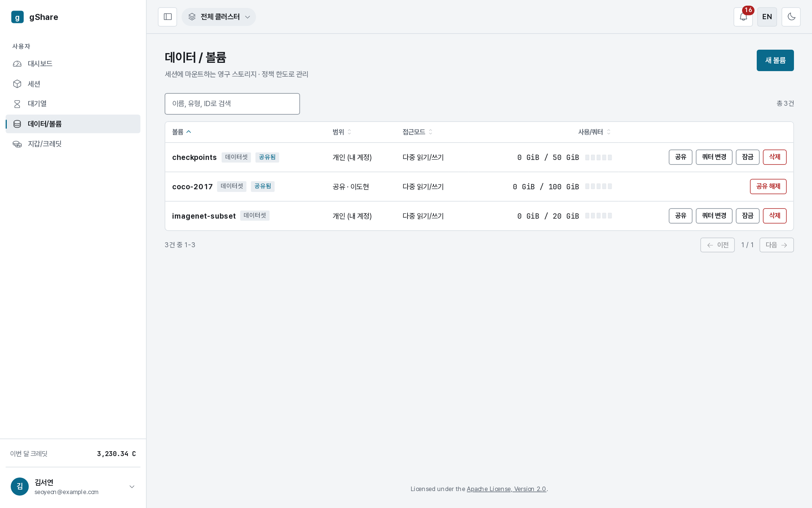Open the Apache License, Version 2.0 link
The width and height of the screenshot is (812, 508).
coord(506,489)
